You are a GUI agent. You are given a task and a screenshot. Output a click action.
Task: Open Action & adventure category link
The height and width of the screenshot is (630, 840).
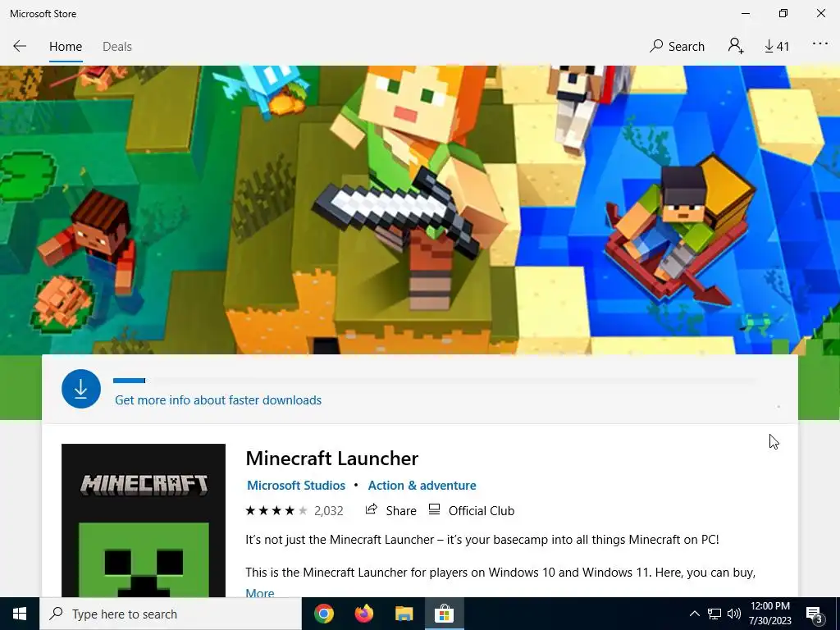coord(422,486)
